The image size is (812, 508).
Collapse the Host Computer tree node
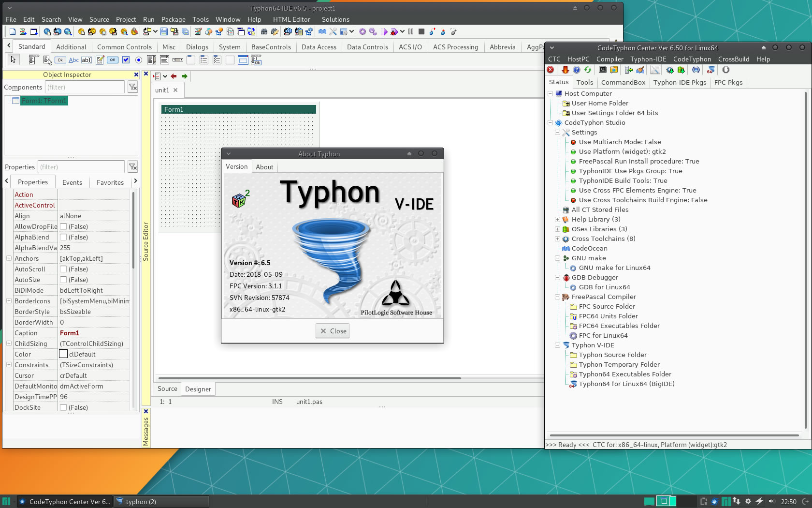tap(550, 93)
